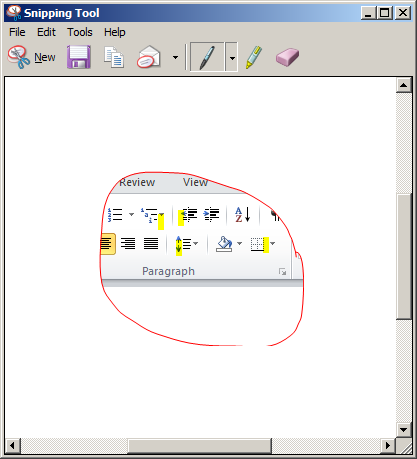This screenshot has width=417, height=459.
Task: Send snip via envelope icon
Action: click(149, 57)
